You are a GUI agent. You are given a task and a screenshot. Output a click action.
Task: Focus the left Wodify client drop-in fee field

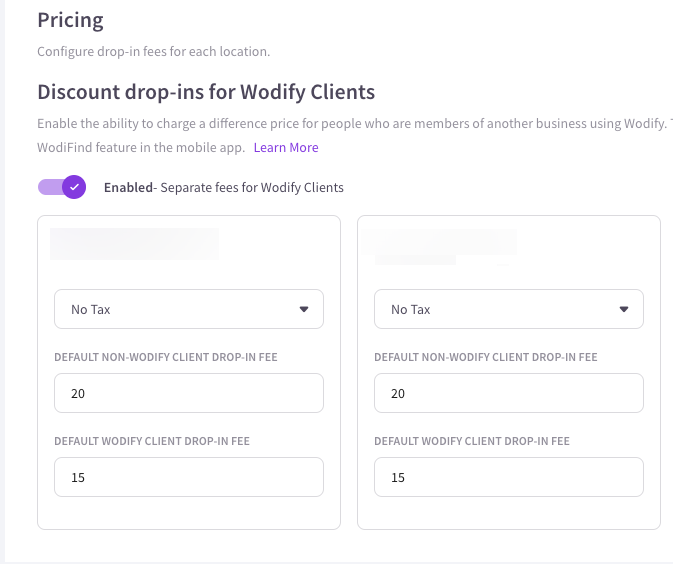pyautogui.click(x=188, y=477)
